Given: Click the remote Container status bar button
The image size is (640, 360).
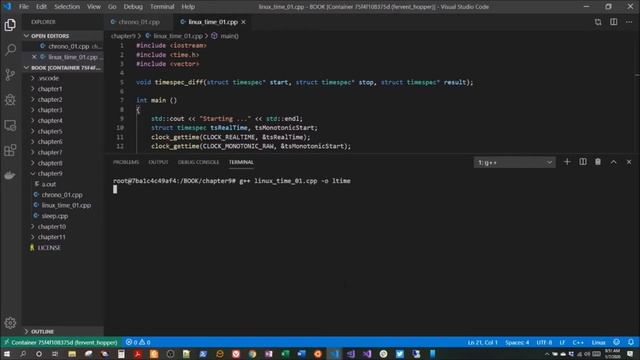Looking at the screenshot, I should (x=60, y=342).
